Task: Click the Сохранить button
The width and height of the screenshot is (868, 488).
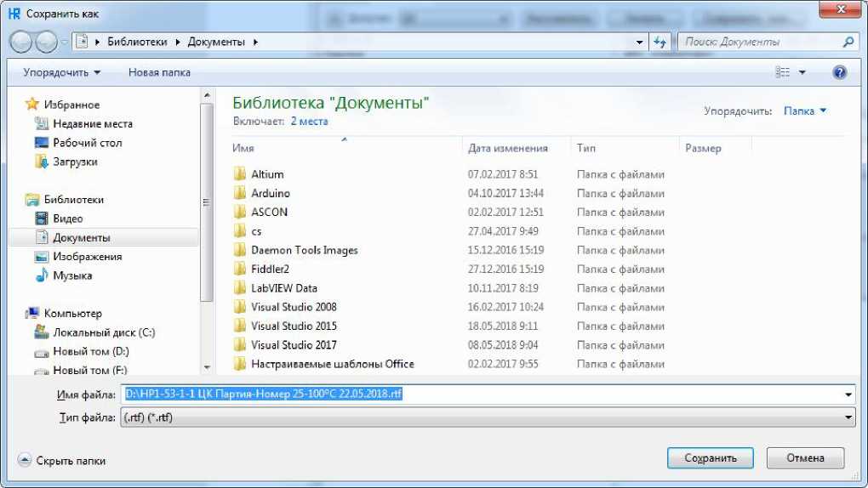Action: click(x=710, y=458)
